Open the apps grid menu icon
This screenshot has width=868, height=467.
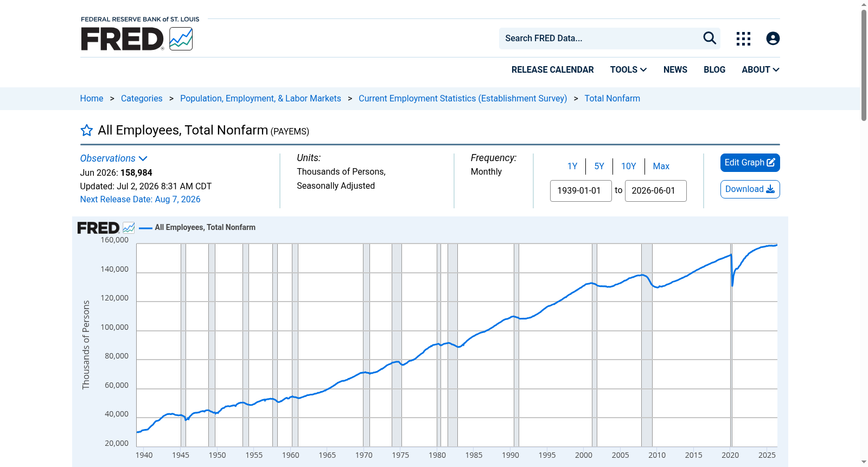[743, 39]
